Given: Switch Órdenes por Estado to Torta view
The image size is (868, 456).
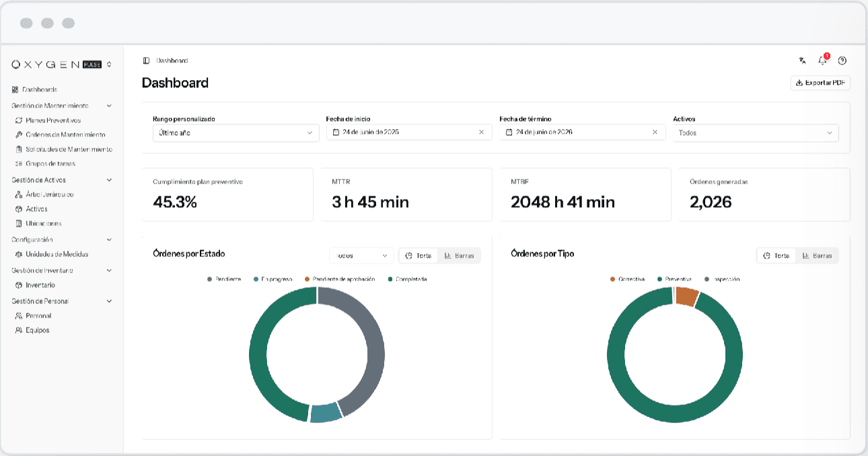Looking at the screenshot, I should 419,256.
